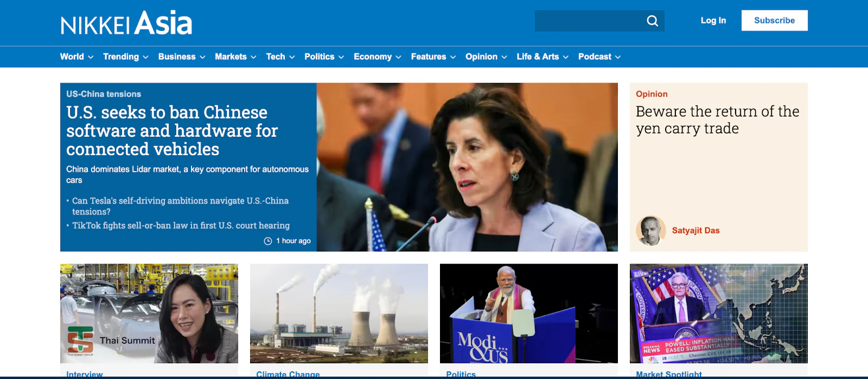Open the Trending menu

125,56
